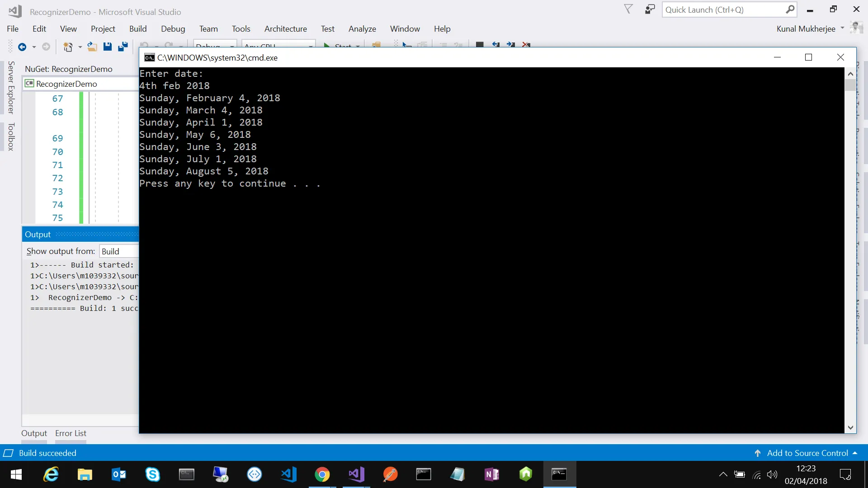Click Add to Source Control button
This screenshot has height=488, width=868.
(807, 453)
